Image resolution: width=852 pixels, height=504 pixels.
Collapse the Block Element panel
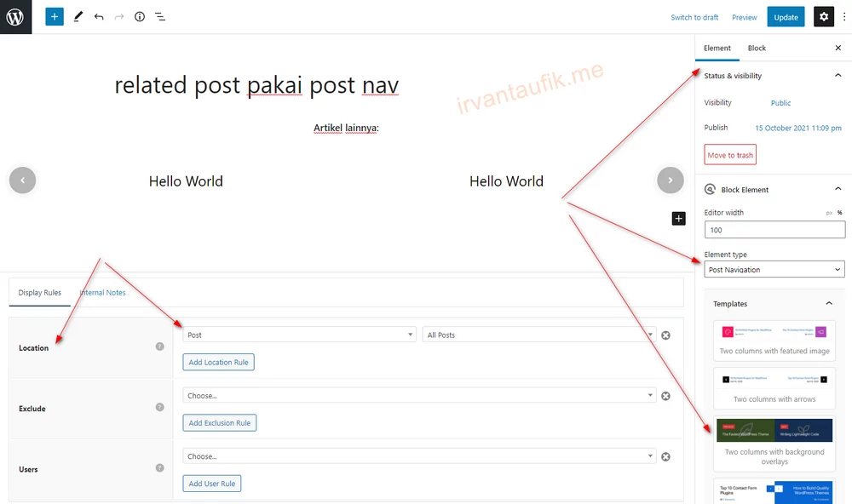click(x=838, y=189)
